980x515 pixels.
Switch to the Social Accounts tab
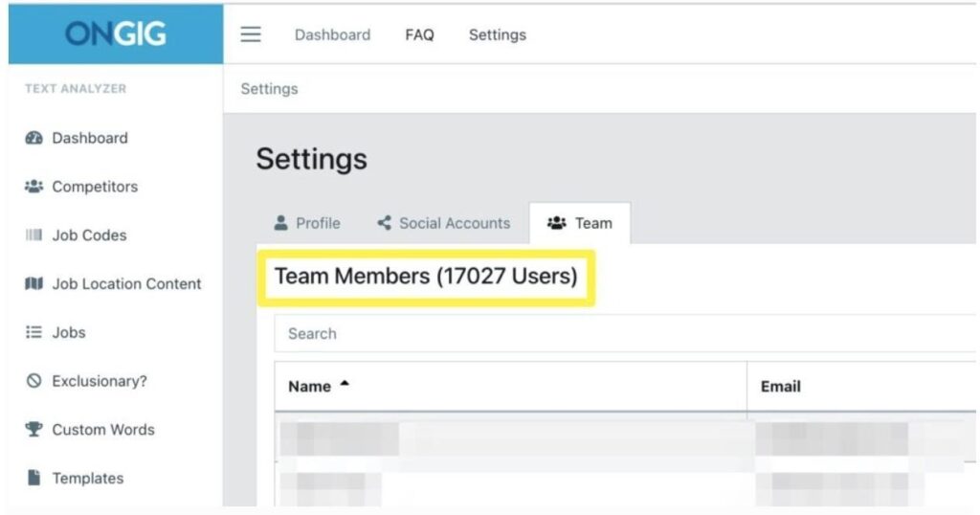tap(444, 223)
